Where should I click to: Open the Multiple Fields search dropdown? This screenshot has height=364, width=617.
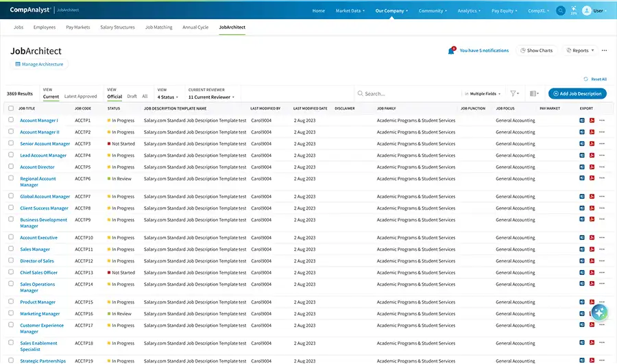tap(483, 94)
